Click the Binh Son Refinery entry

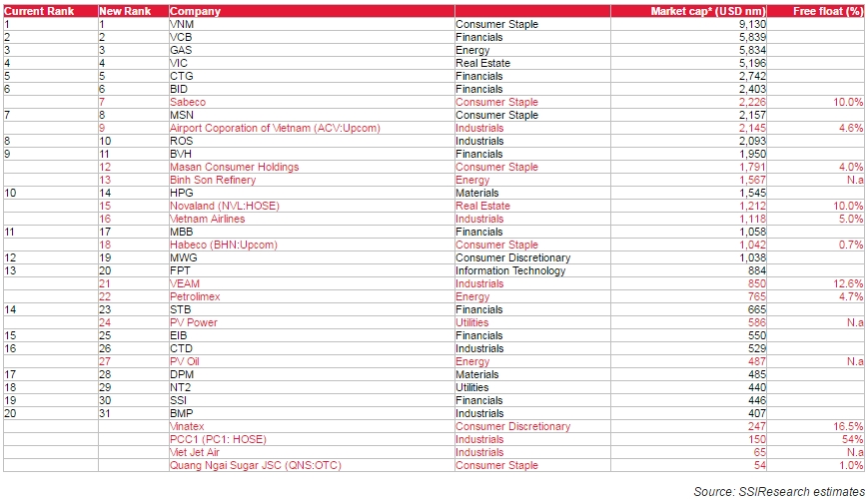click(x=211, y=180)
